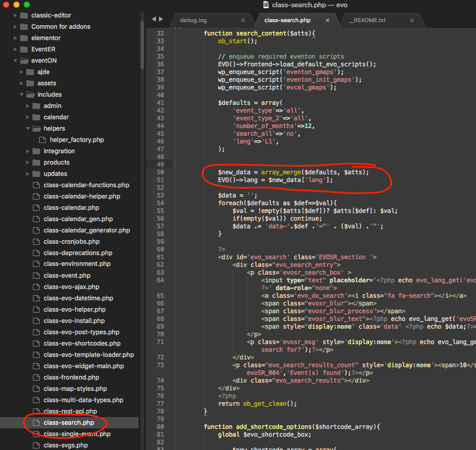Image resolution: width=476 pixels, height=450 pixels.
Task: Open class-evo-ajax.php in the file tree
Action: pos(72,287)
